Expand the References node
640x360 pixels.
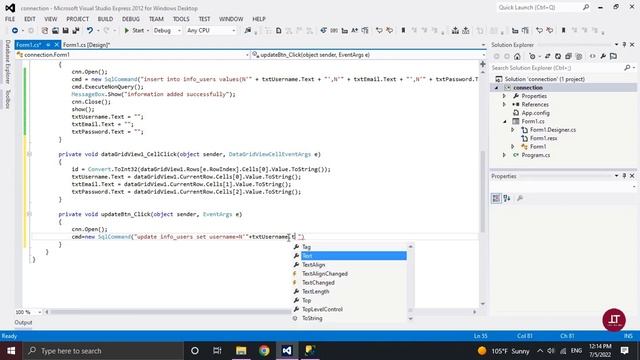pos(504,104)
